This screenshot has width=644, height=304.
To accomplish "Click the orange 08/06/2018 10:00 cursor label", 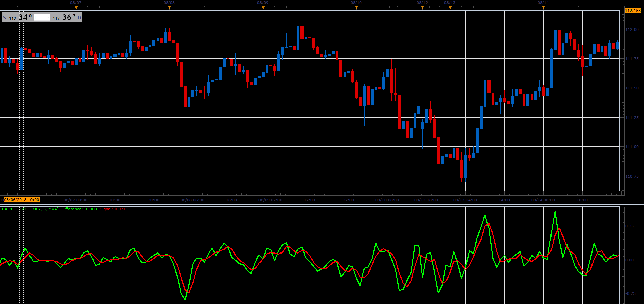I will pyautogui.click(x=22, y=200).
